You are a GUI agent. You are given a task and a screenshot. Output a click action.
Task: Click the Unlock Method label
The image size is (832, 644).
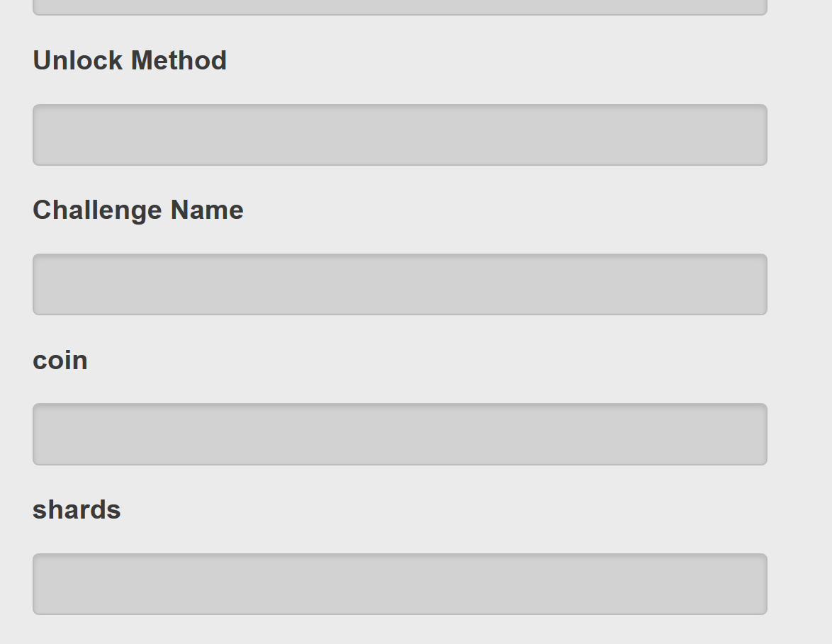(x=130, y=60)
